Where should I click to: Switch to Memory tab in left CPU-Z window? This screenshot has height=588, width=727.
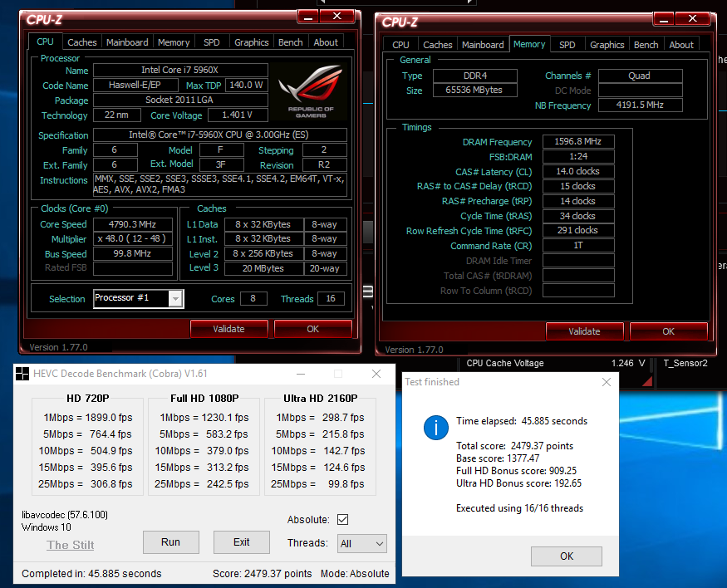174,42
